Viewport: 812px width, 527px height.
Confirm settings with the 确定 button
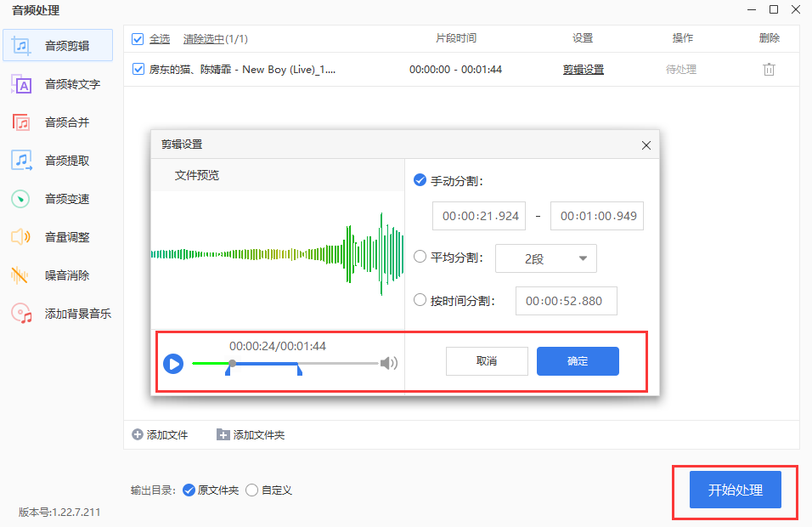pos(578,361)
